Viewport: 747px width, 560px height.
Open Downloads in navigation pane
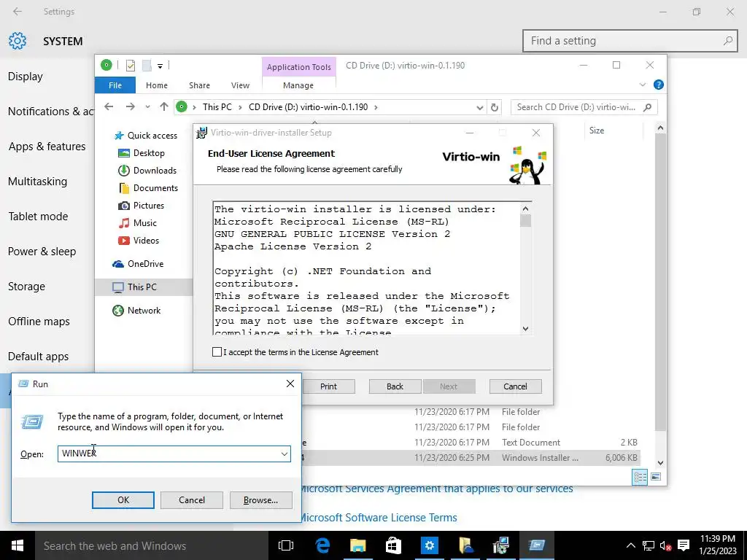pyautogui.click(x=147, y=171)
